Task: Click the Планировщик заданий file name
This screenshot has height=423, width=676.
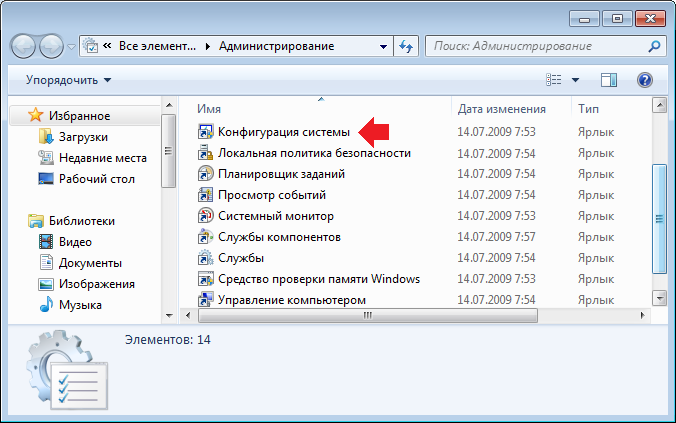Action: pos(281,174)
